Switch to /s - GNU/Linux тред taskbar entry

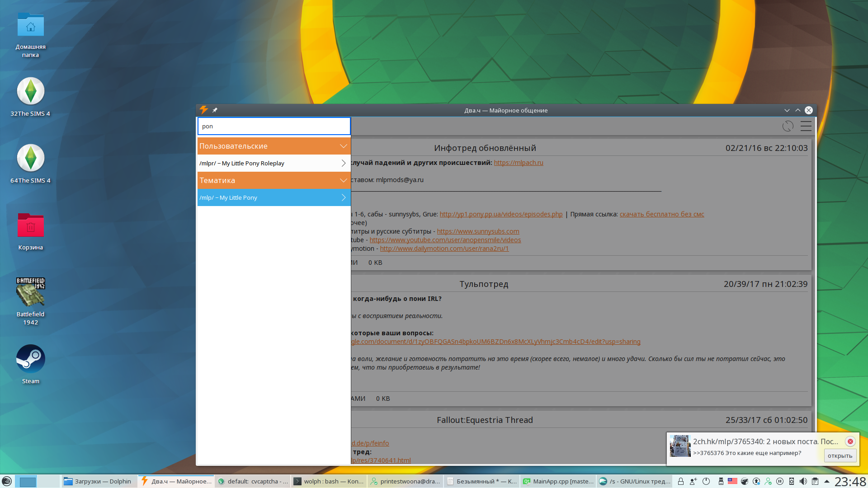click(x=634, y=481)
